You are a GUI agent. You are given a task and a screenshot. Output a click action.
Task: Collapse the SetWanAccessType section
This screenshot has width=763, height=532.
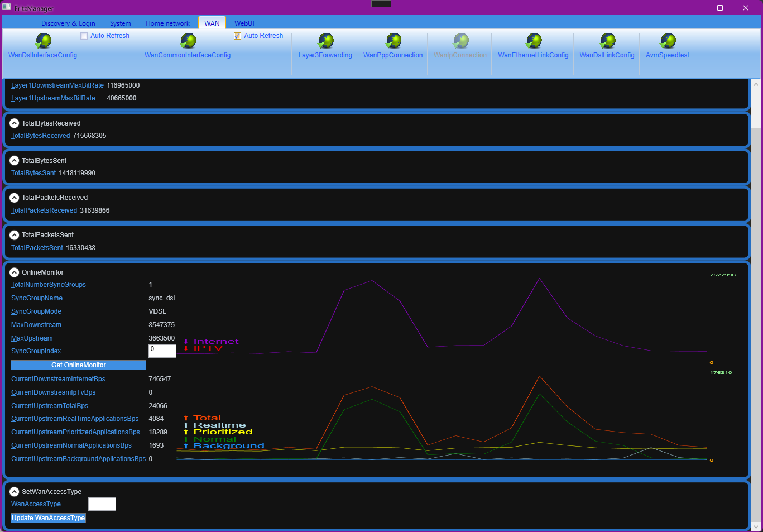15,492
